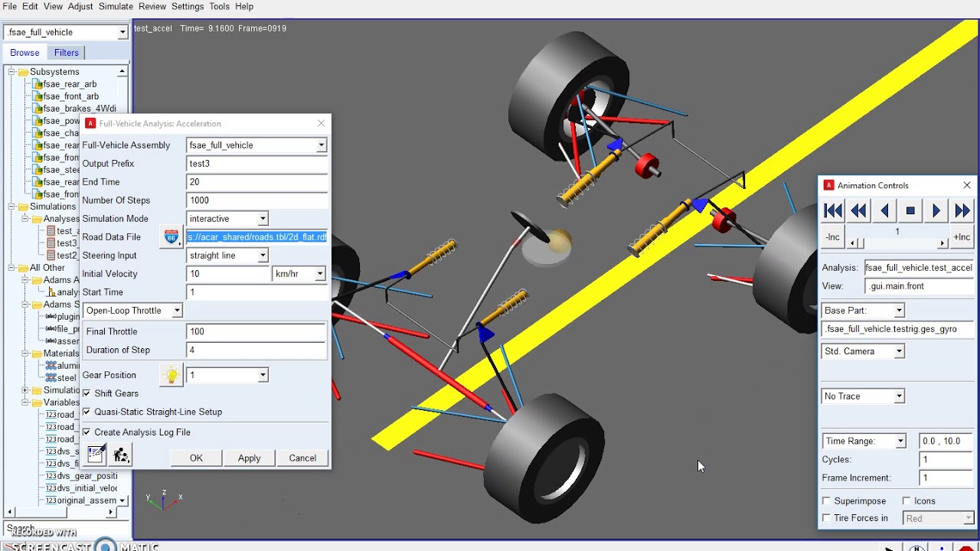This screenshot has height=551, width=980.
Task: Open the Tools menu
Action: coord(219,6)
